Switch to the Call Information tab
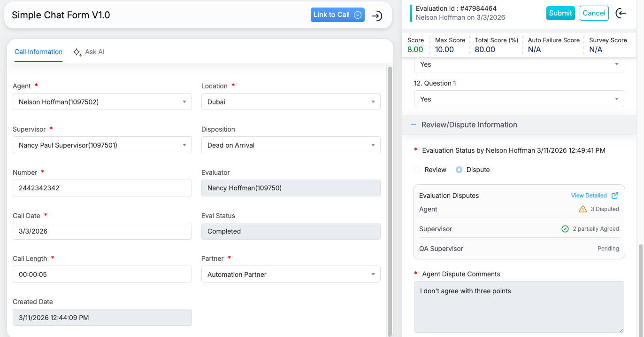The width and height of the screenshot is (644, 337). [38, 52]
